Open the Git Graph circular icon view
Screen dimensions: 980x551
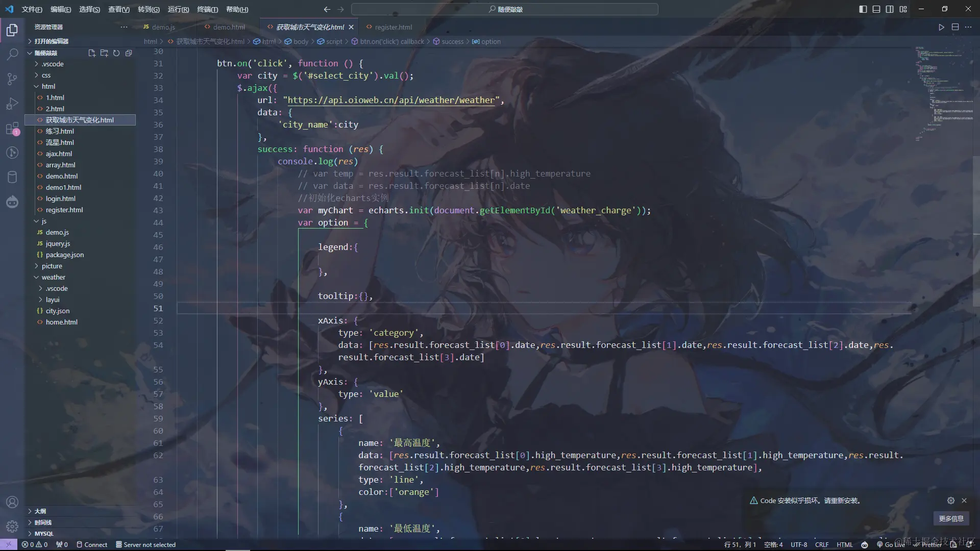12,153
